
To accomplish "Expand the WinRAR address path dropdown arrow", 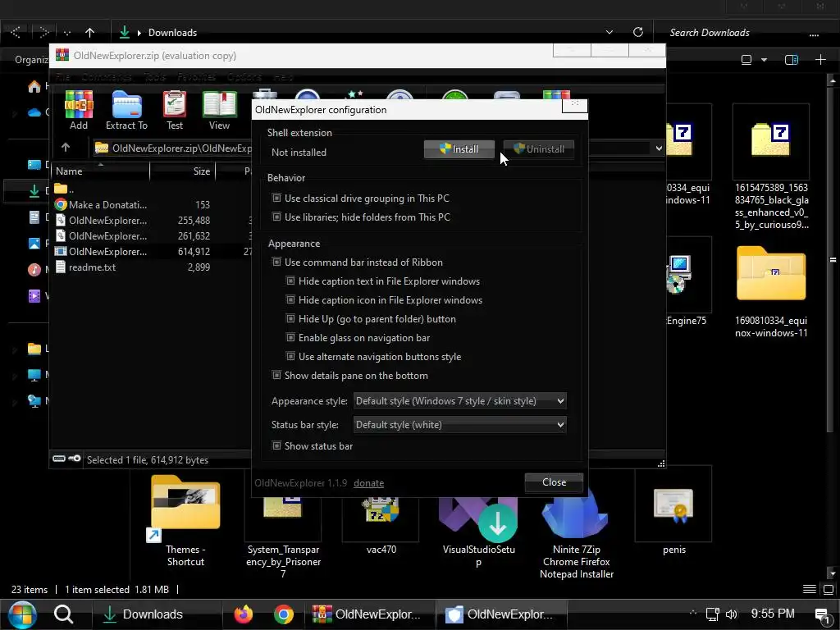I will pos(659,148).
